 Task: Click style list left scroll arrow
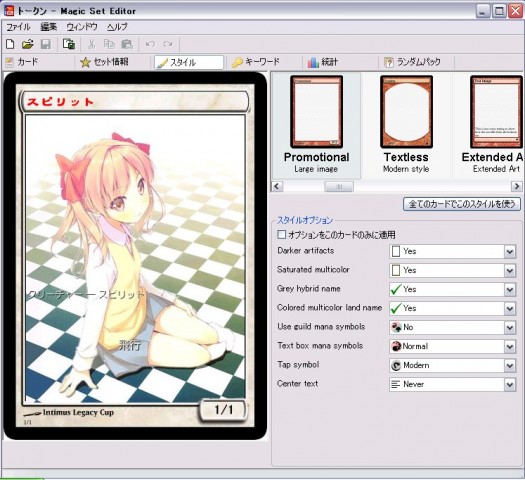pyautogui.click(x=277, y=186)
